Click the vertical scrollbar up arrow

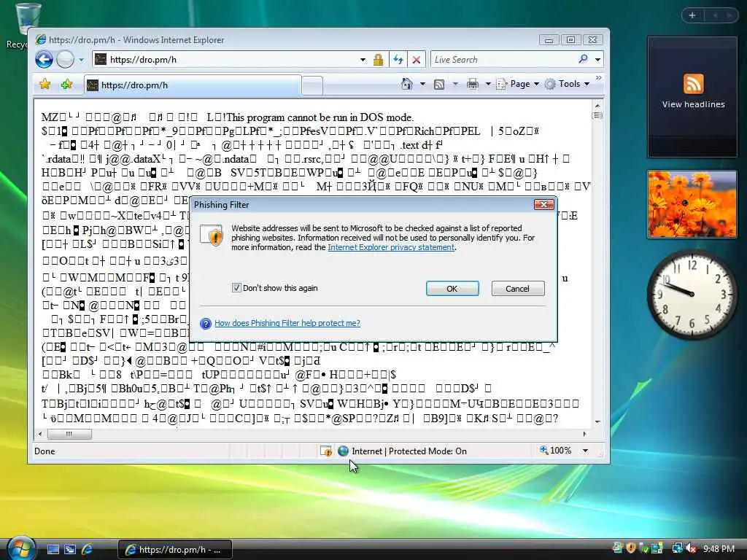(x=597, y=105)
